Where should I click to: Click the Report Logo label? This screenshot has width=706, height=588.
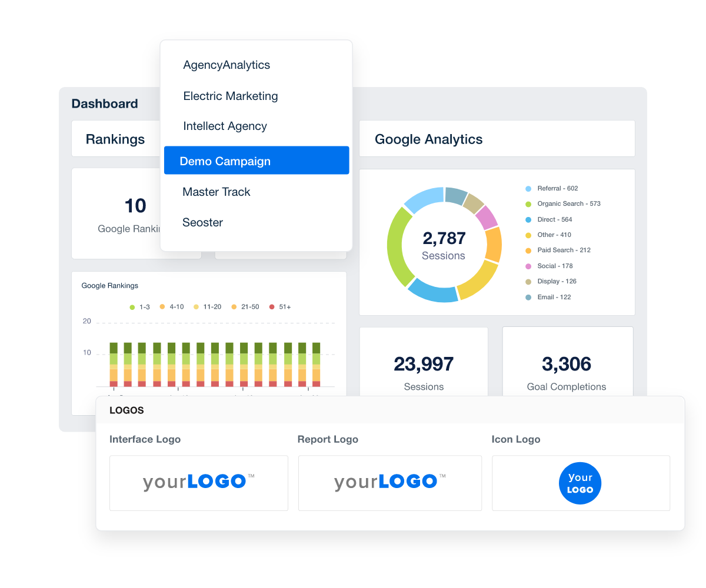328,439
